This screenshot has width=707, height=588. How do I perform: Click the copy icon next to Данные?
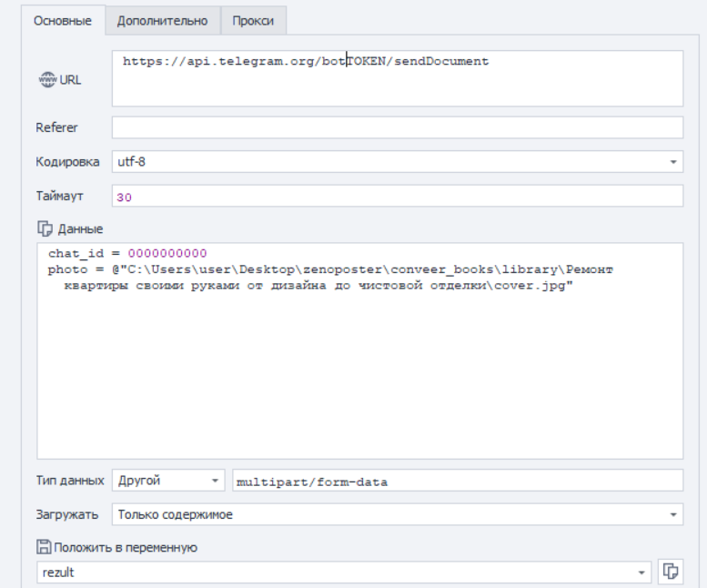click(x=43, y=228)
